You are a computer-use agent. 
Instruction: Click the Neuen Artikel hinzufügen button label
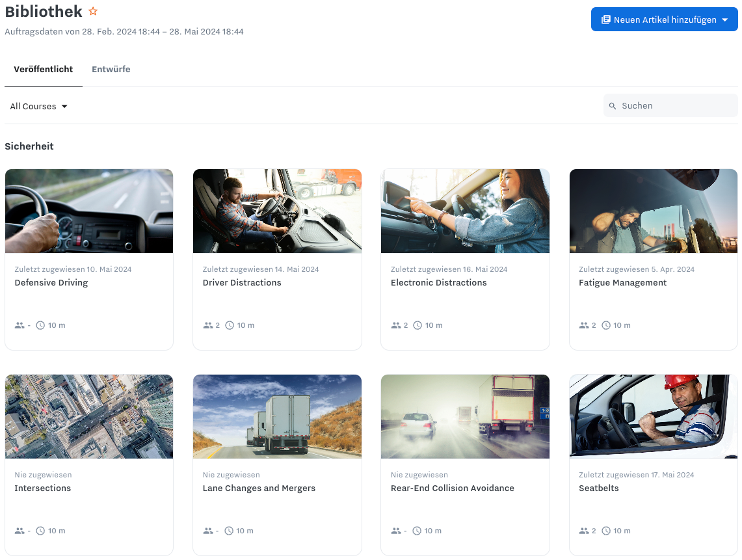[x=665, y=20]
